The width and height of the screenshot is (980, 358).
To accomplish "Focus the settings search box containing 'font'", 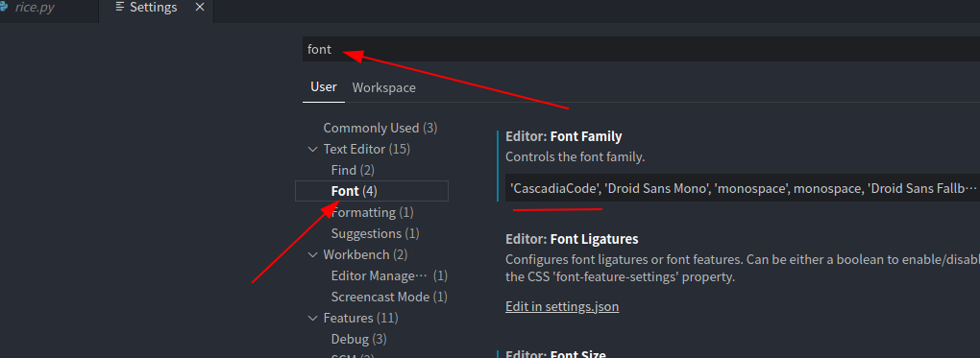I will (x=641, y=49).
